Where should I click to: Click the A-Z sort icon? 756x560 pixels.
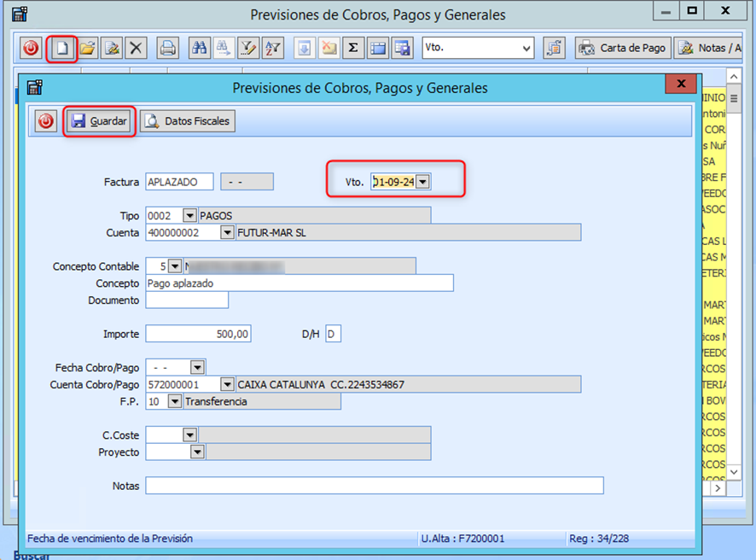272,49
